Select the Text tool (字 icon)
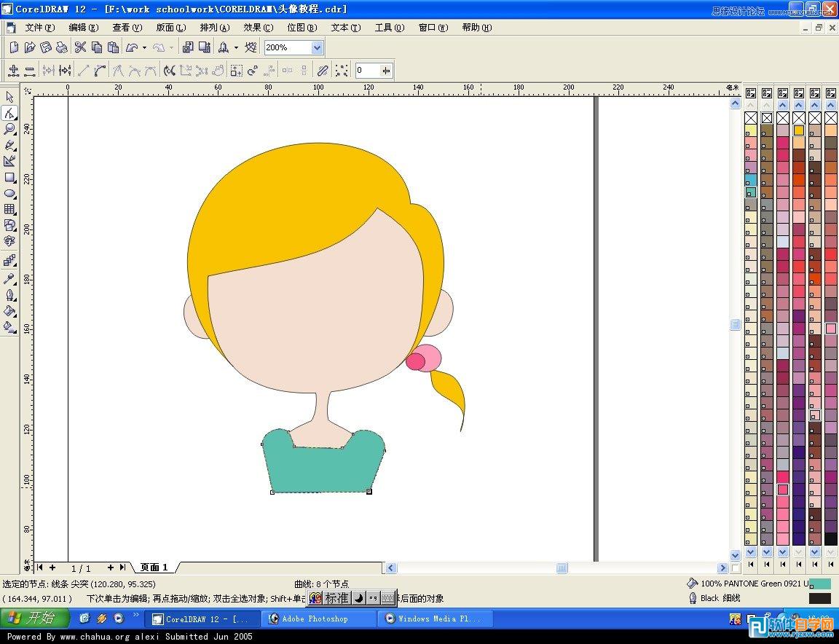The image size is (839, 644). (9, 241)
